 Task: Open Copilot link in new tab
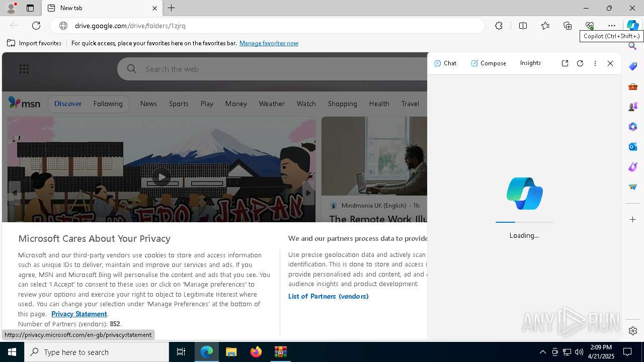click(x=565, y=63)
